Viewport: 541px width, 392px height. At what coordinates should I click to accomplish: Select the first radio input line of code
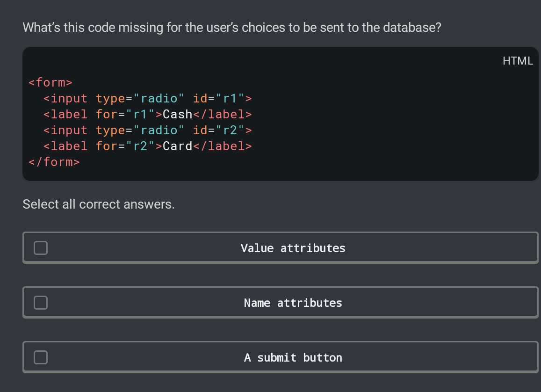(147, 98)
